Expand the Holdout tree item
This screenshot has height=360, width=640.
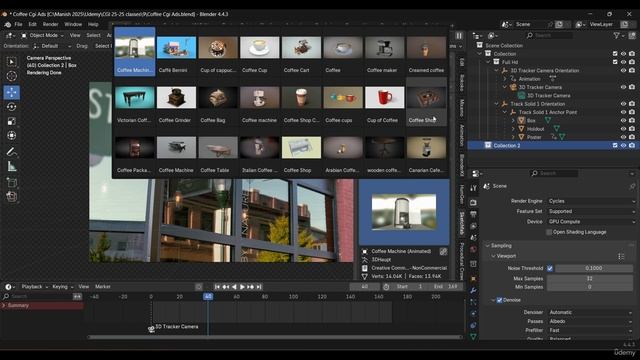pyautogui.click(x=513, y=129)
